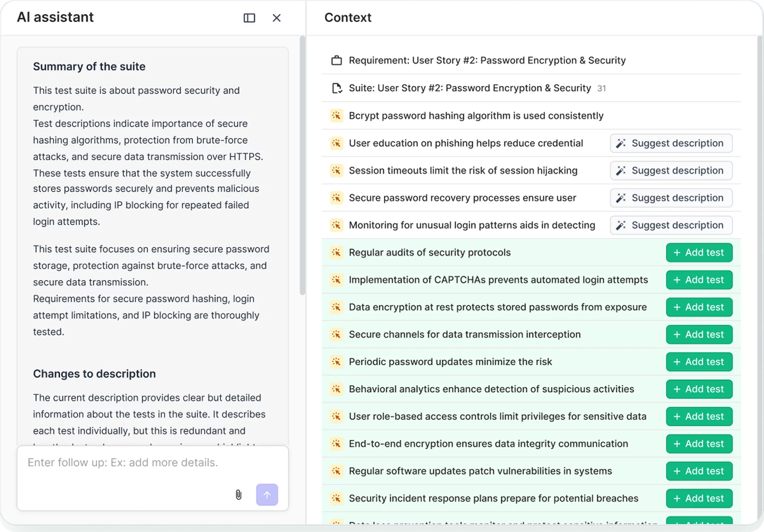Close the AI assistant panel
764x532 pixels.
pyautogui.click(x=276, y=18)
